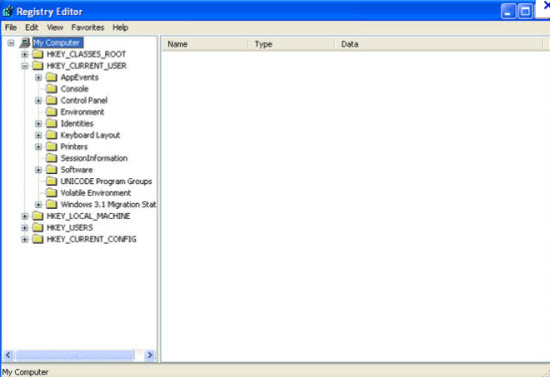
Task: Click the Type column header
Action: [x=292, y=44]
